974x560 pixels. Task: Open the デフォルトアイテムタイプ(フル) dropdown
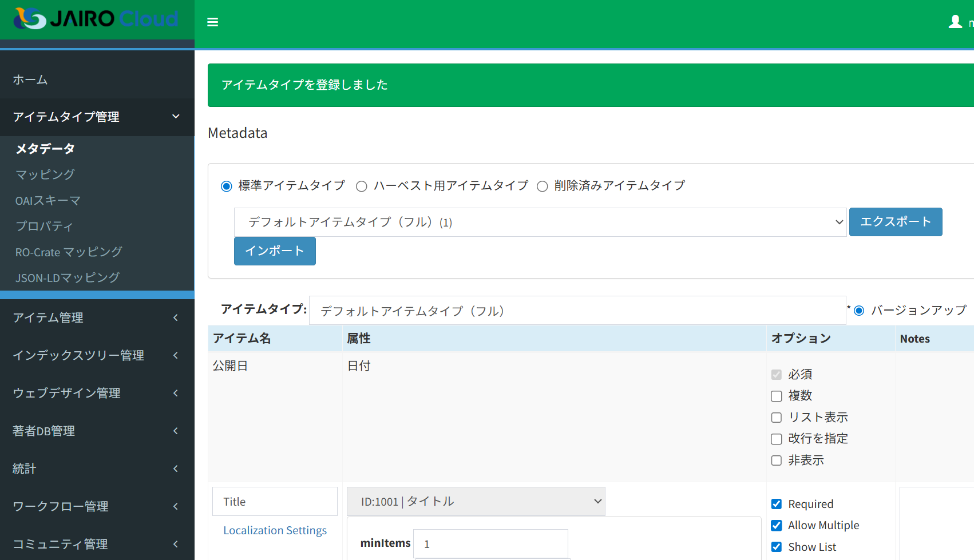(x=540, y=222)
